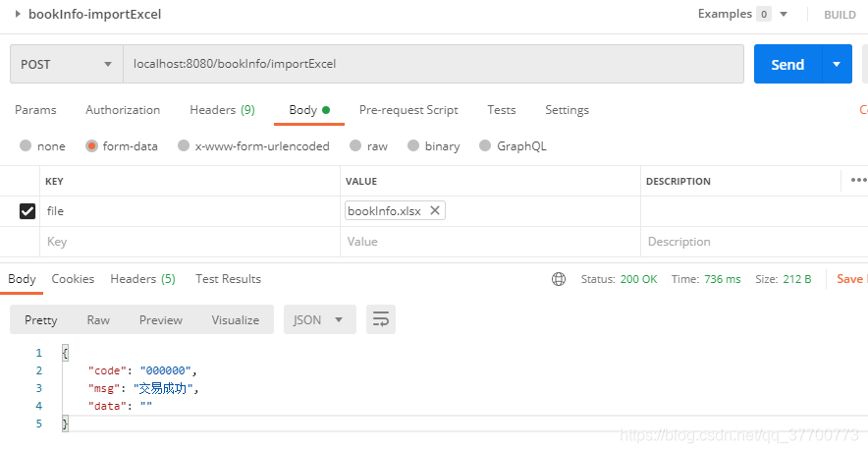Select the Pretty view
This screenshot has width=868, height=453.
click(41, 320)
